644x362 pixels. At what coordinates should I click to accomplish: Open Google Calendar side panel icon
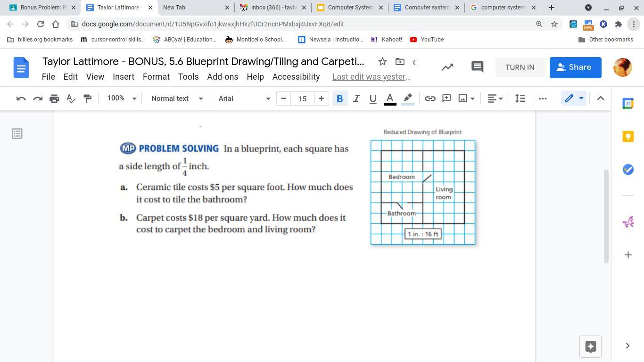point(628,104)
